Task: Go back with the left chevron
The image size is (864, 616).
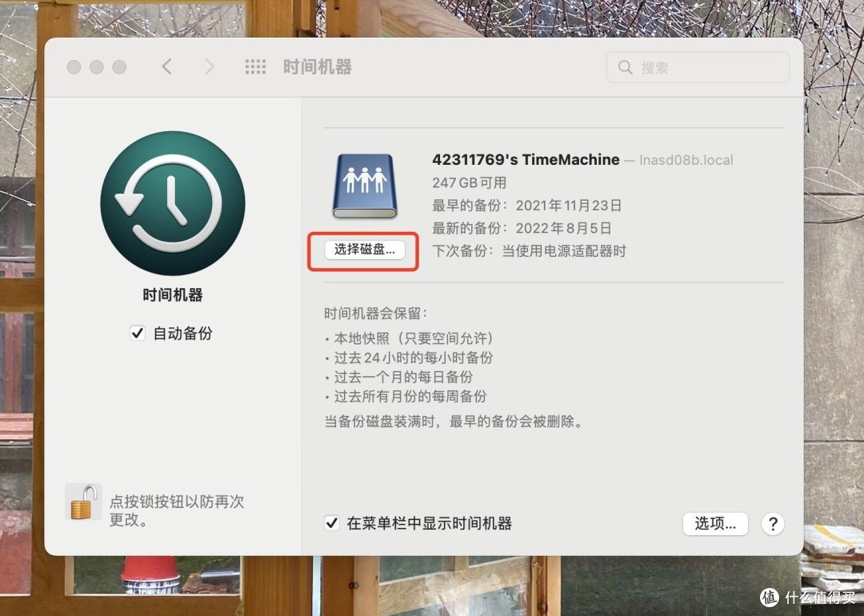Action: pyautogui.click(x=167, y=67)
